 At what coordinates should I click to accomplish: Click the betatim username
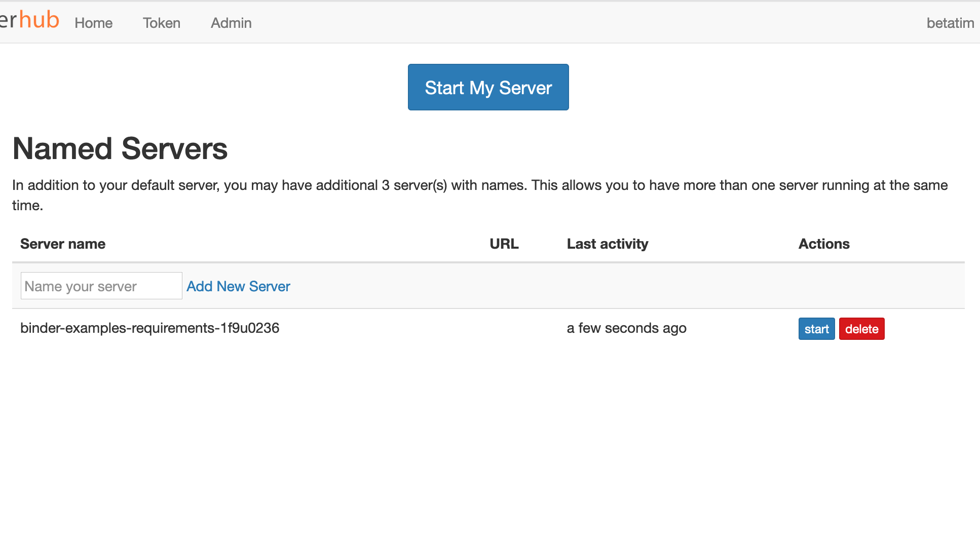[950, 23]
